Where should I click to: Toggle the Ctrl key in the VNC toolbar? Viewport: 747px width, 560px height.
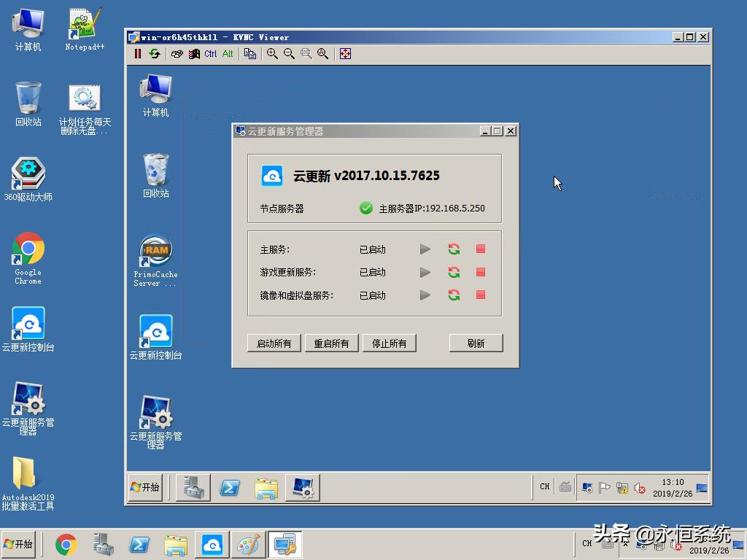click(210, 53)
